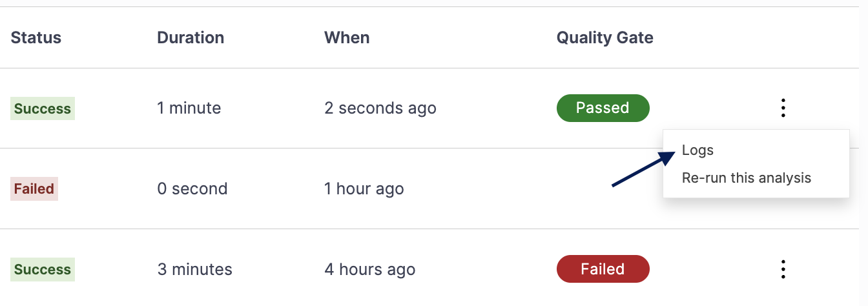
Task: Click the red Failed quality gate badge
Action: pyautogui.click(x=603, y=269)
